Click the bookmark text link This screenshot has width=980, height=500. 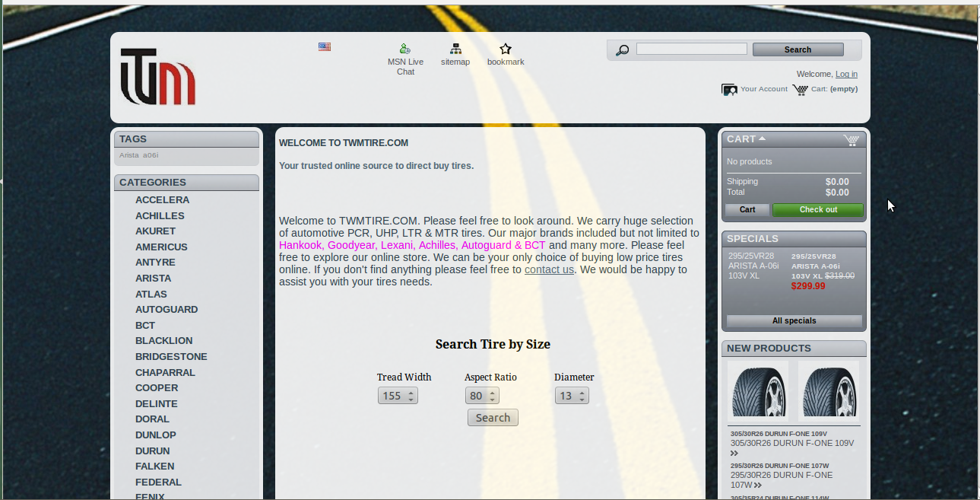[x=506, y=62]
